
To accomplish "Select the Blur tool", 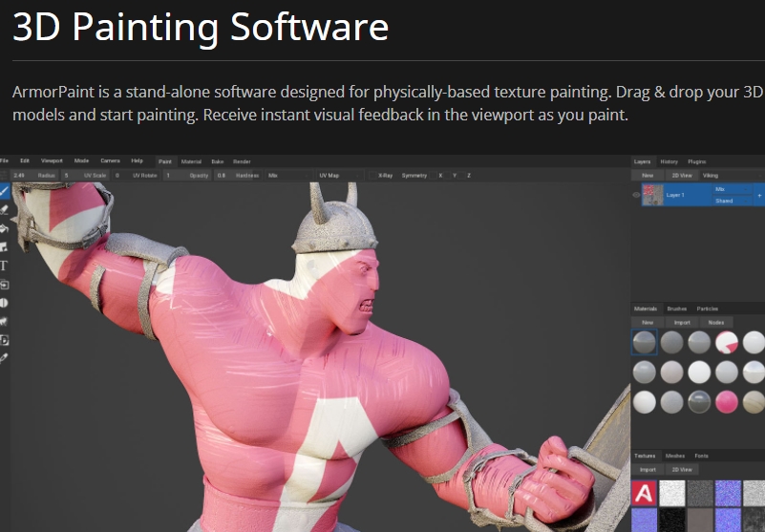I will pyautogui.click(x=5, y=303).
